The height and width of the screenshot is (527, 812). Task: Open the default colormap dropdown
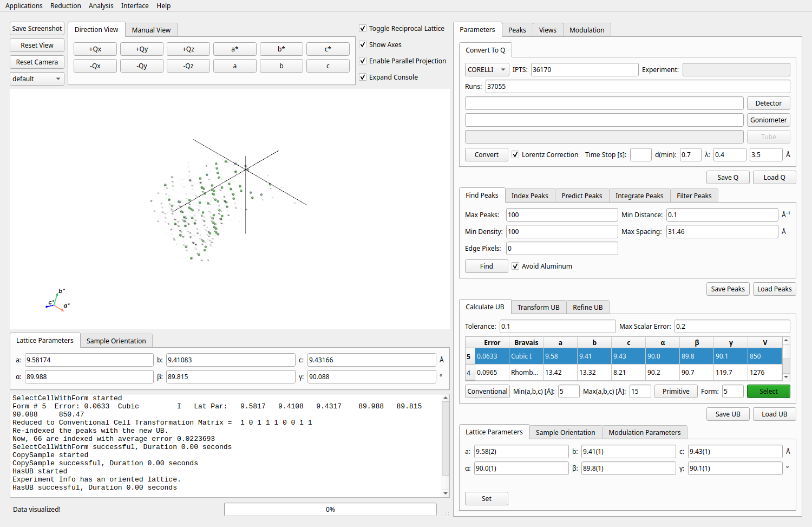tap(37, 79)
